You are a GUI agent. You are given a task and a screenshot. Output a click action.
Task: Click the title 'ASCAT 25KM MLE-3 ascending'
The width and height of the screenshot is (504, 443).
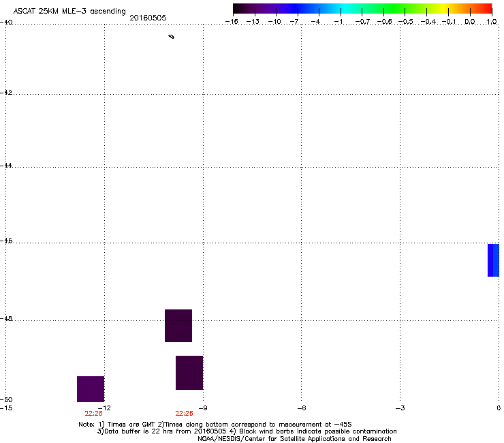[x=69, y=11]
